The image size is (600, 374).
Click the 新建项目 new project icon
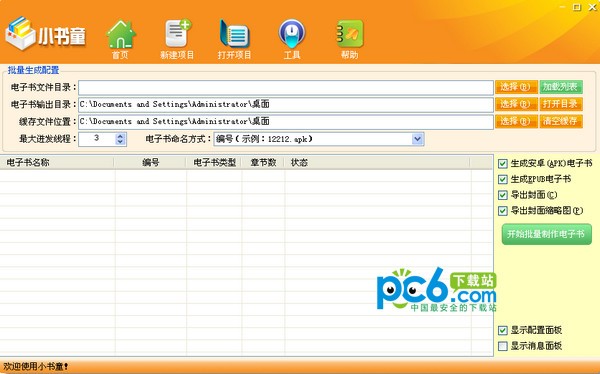tap(177, 39)
